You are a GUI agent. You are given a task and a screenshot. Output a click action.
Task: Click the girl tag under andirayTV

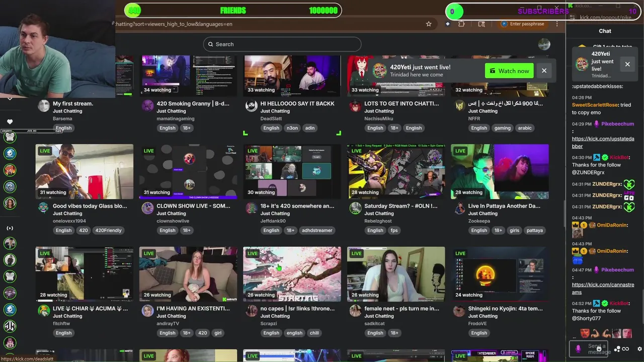coord(218,333)
